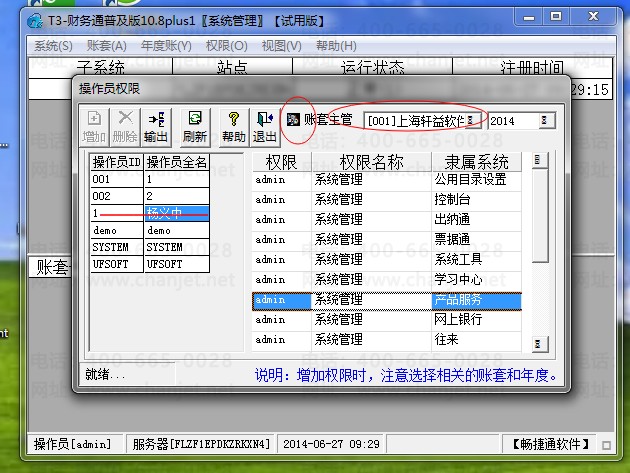This screenshot has width=630, height=473.
Task: Select the highlighted operator full name 杨义中
Action: (176, 213)
